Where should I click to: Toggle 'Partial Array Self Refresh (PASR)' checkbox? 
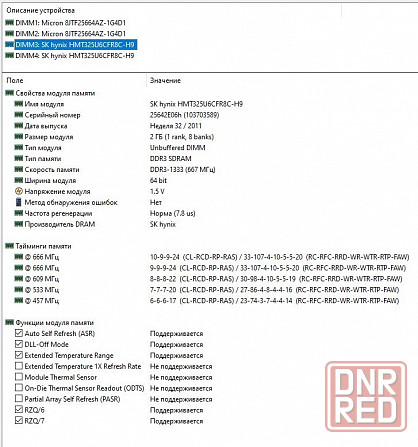pos(19,399)
